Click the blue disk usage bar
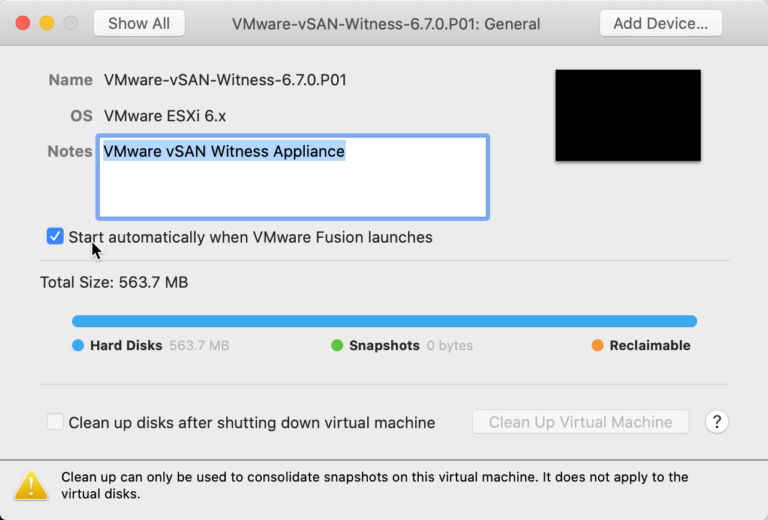The width and height of the screenshot is (768, 520). [384, 321]
